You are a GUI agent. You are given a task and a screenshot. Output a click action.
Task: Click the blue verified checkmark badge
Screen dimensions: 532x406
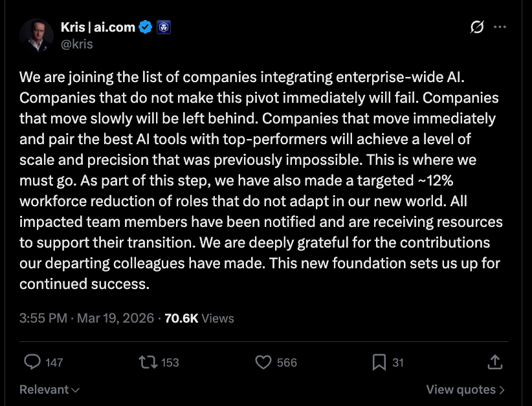click(x=146, y=27)
